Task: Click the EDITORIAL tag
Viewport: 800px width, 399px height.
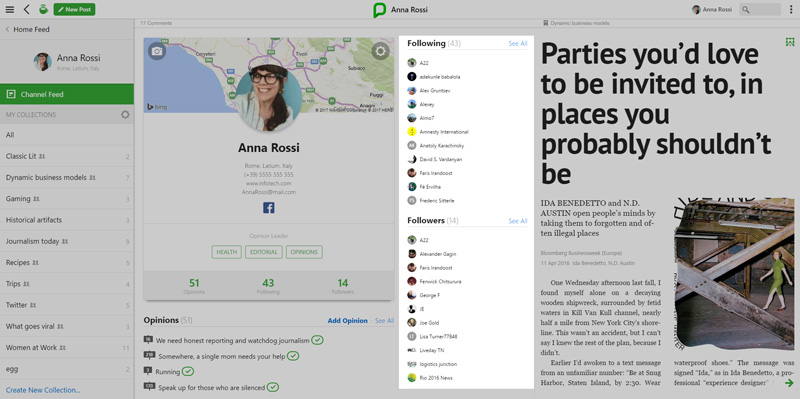Action: [x=264, y=252]
